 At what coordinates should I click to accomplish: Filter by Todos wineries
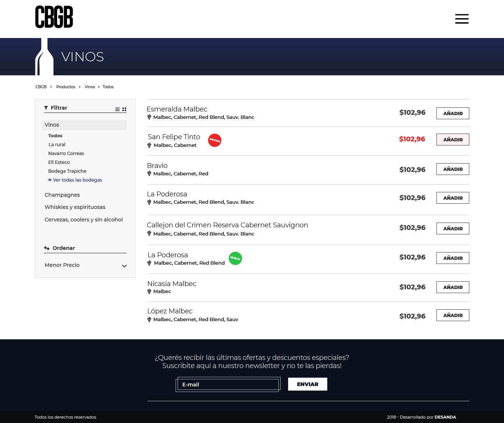pyautogui.click(x=55, y=136)
